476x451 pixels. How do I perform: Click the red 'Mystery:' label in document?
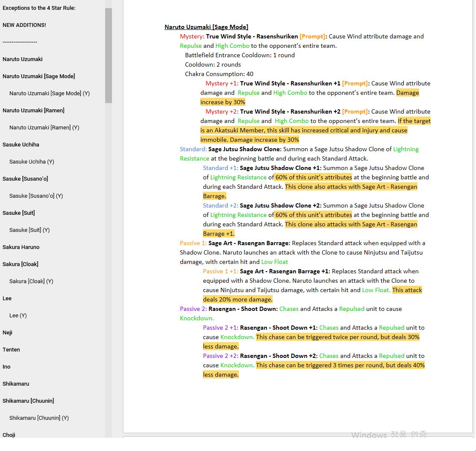[x=192, y=36]
